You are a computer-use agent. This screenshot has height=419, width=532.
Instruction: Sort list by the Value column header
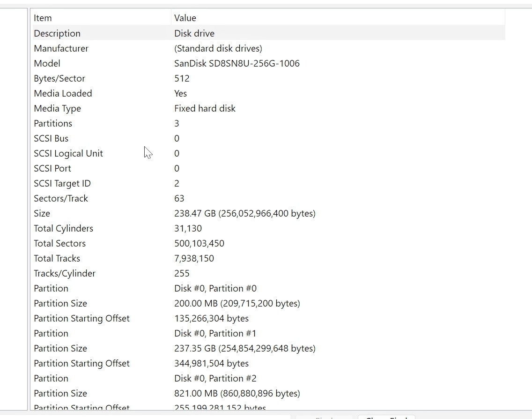pyautogui.click(x=338, y=18)
